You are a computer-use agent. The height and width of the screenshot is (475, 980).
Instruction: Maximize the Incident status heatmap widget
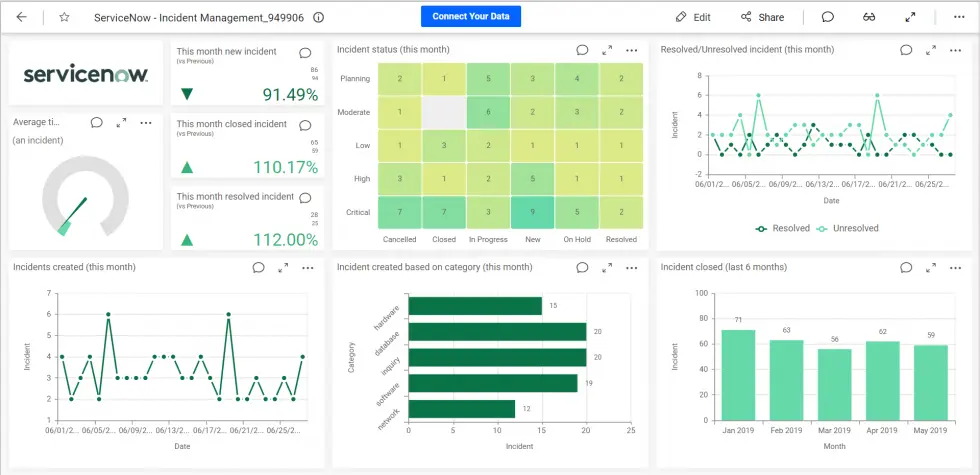coord(607,50)
